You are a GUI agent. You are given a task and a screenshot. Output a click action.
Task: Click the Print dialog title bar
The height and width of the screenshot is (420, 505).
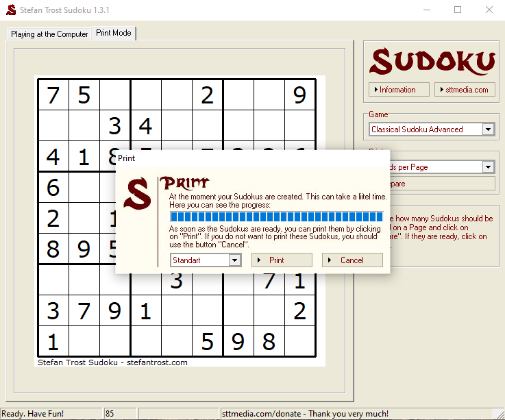pos(252,158)
